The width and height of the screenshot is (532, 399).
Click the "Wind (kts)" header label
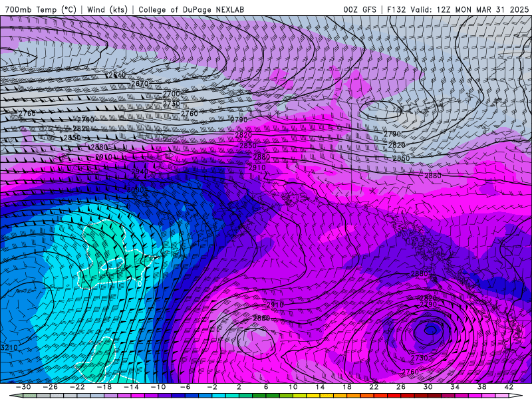(107, 9)
